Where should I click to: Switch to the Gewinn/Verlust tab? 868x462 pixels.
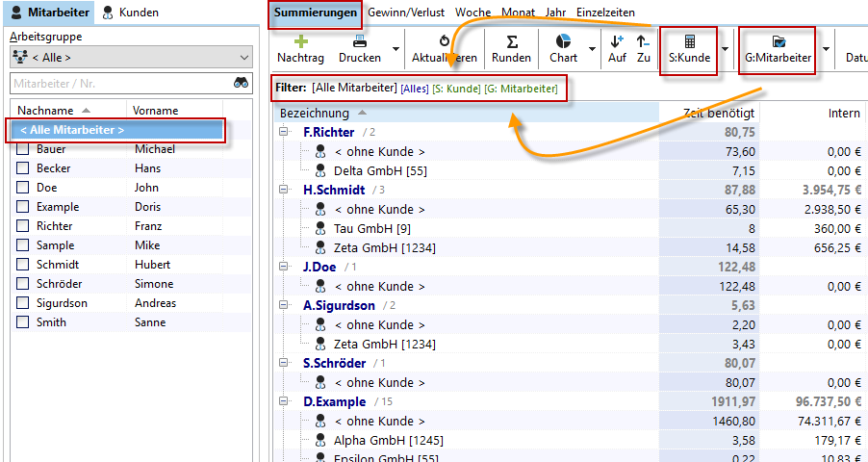point(408,13)
